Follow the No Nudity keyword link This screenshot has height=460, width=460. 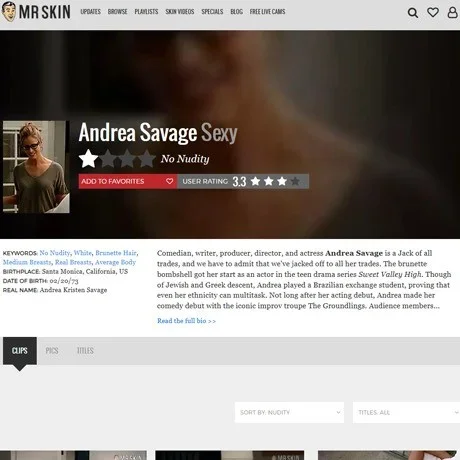(55, 253)
